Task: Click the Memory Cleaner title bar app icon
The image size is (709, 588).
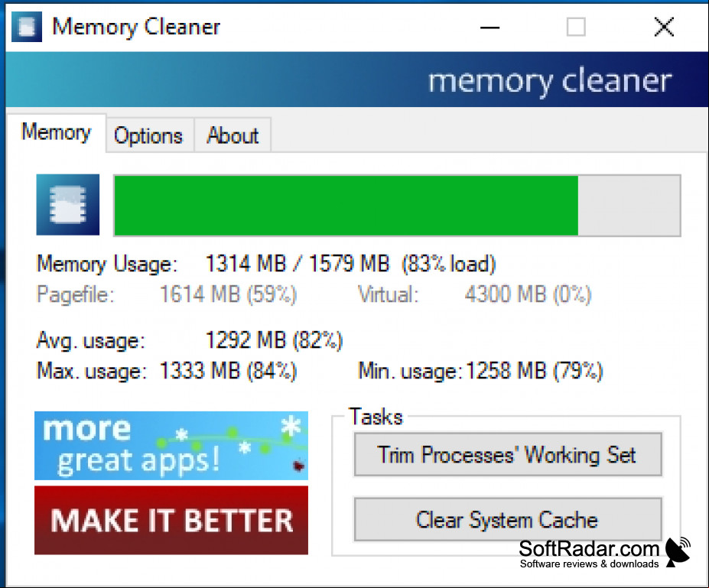Action: pos(27,27)
